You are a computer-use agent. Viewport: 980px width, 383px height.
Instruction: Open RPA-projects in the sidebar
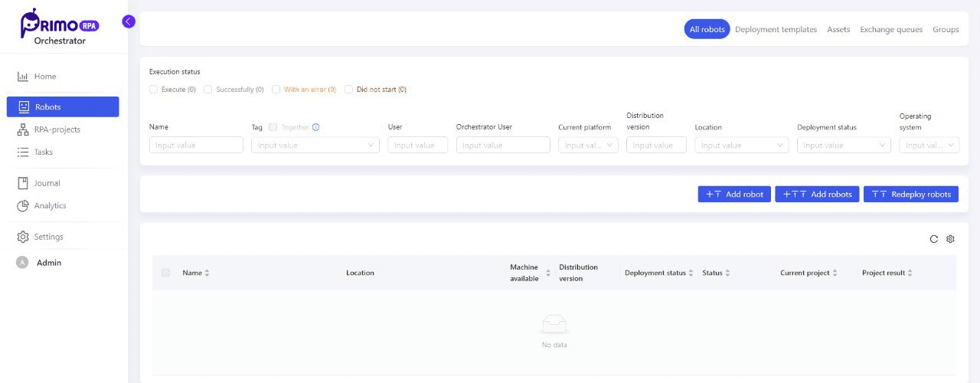pyautogui.click(x=57, y=129)
